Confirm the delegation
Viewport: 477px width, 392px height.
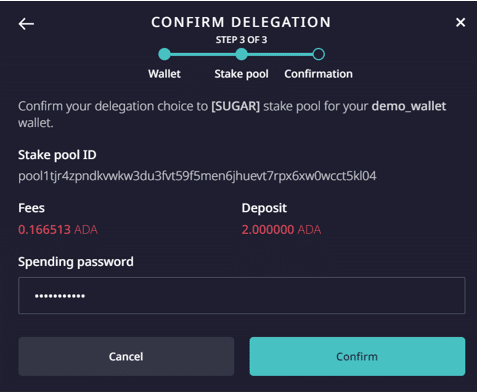point(357,356)
